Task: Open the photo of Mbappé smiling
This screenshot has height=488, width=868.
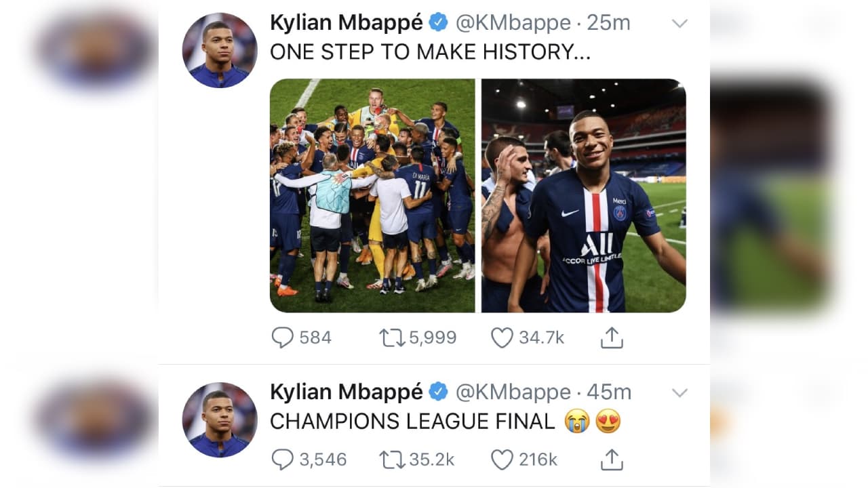Action: point(585,195)
